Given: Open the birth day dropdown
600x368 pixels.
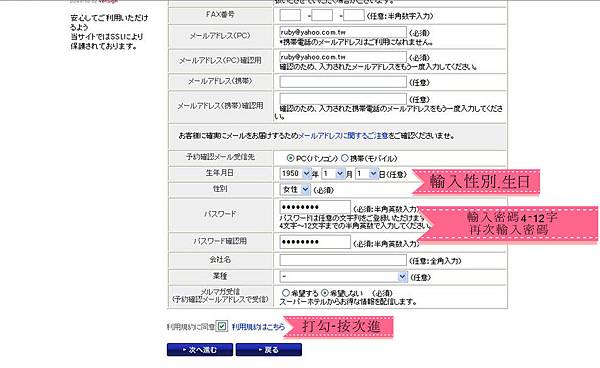Looking at the screenshot, I should pyautogui.click(x=367, y=174).
